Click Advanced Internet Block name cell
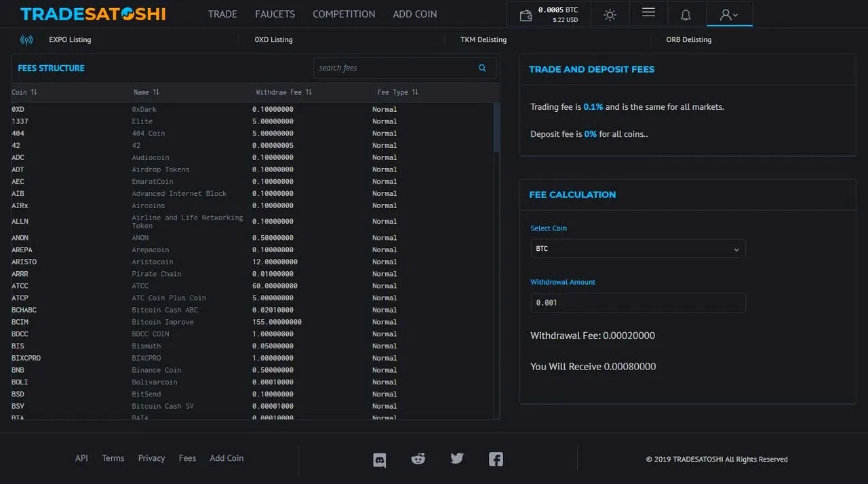Image resolution: width=868 pixels, height=484 pixels. [x=179, y=194]
